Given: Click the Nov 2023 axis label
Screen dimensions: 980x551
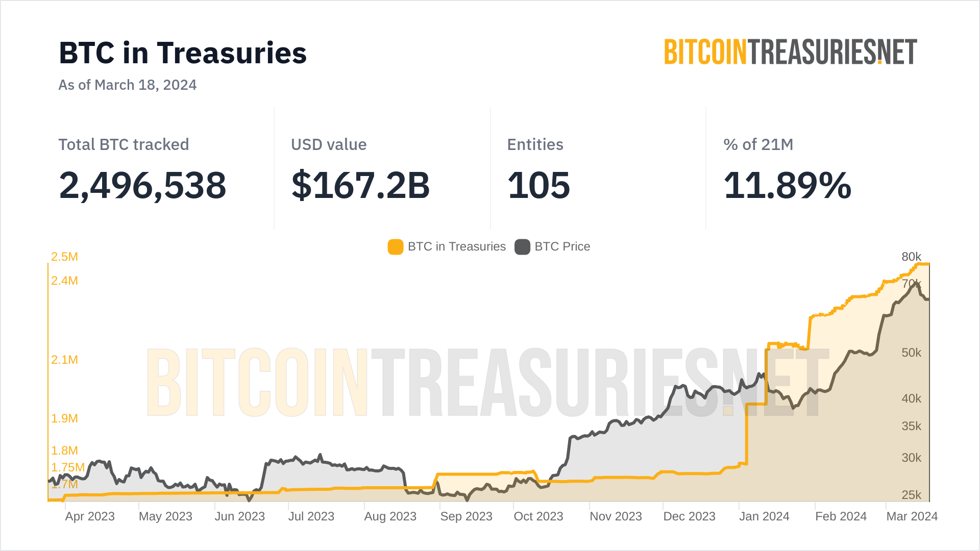Looking at the screenshot, I should pos(616,517).
